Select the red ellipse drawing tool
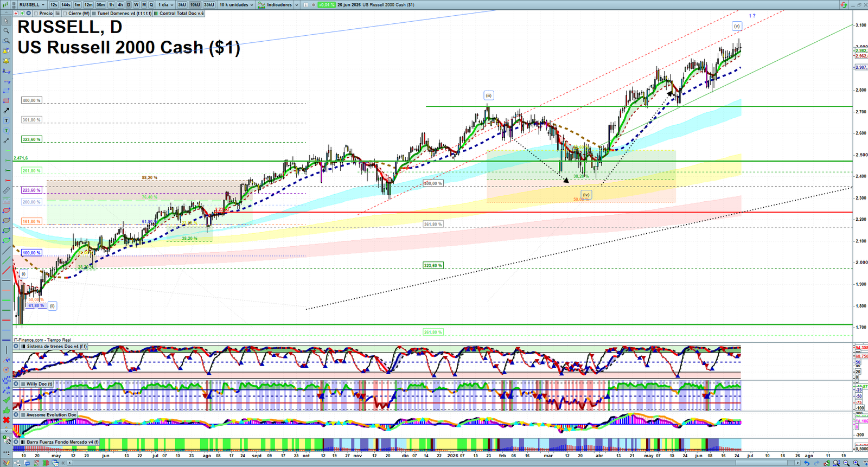Image resolution: width=868 pixels, height=467 pixels. (x=7, y=210)
